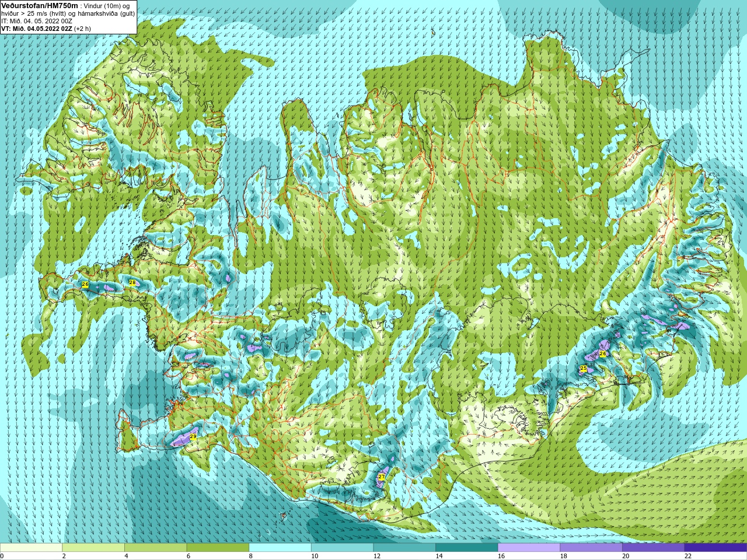Click the legend scale value 8
Screen dimensions: 747x560
point(251,556)
